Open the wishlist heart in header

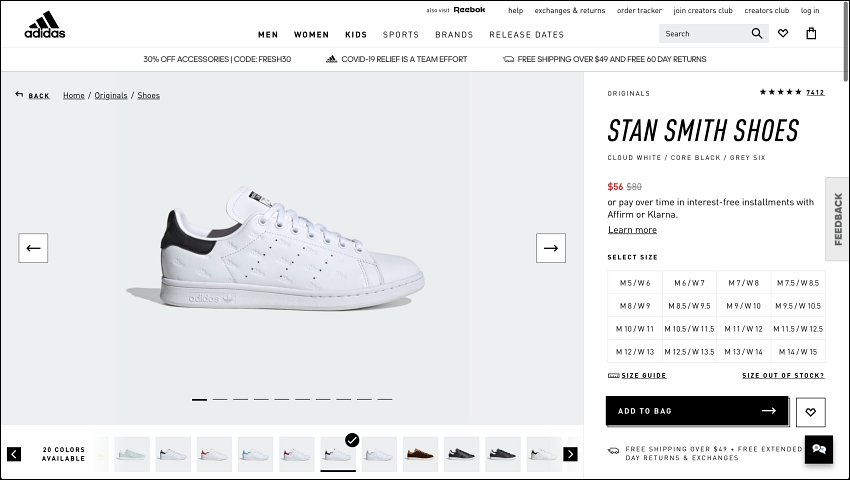pyautogui.click(x=783, y=34)
